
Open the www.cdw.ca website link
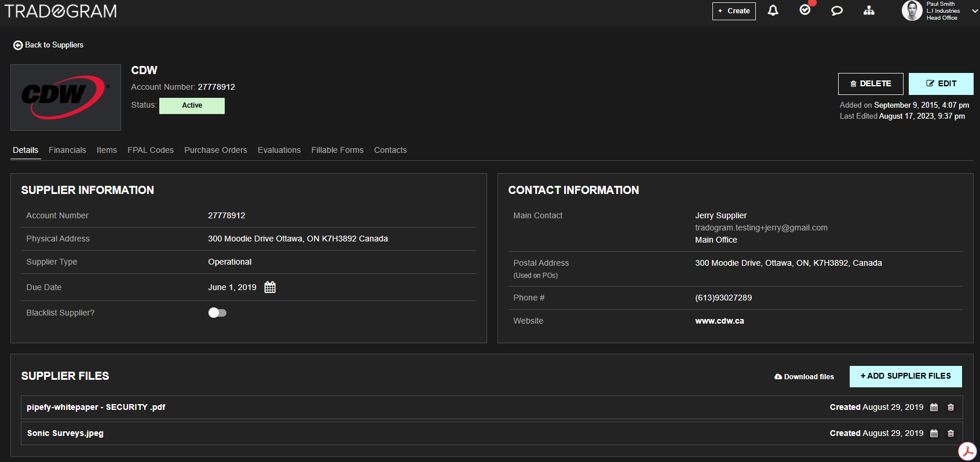(x=719, y=321)
